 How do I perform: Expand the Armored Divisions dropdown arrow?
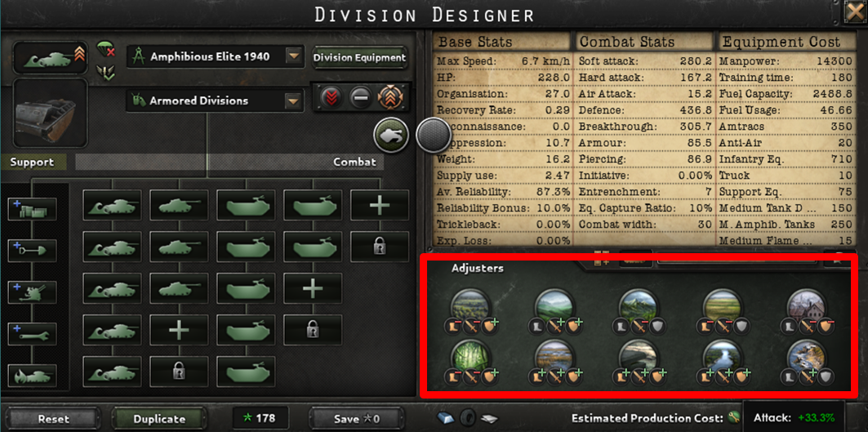(293, 100)
